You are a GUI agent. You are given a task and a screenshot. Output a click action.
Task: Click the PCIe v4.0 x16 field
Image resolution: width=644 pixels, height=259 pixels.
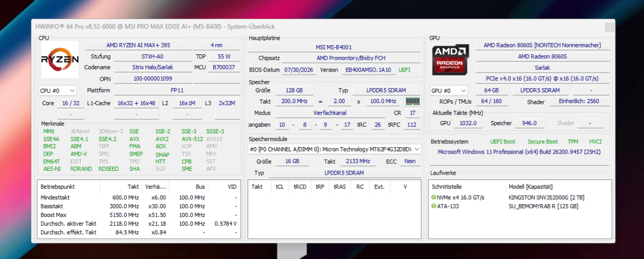pyautogui.click(x=542, y=78)
